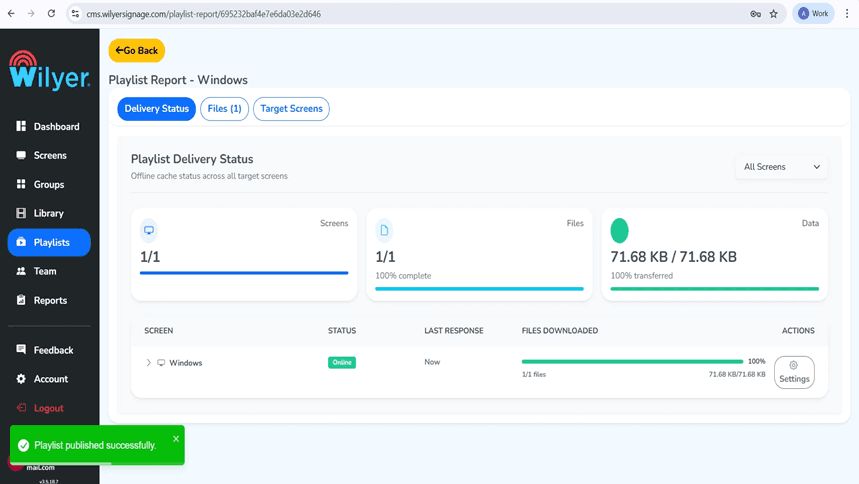Image resolution: width=859 pixels, height=484 pixels.
Task: Open the Team sidebar item
Action: [49, 271]
